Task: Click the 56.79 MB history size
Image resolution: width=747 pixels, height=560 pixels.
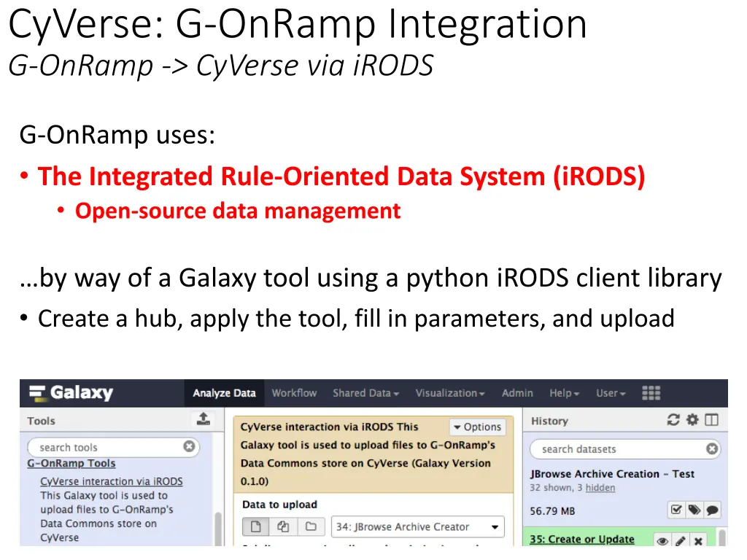Action: point(552,511)
